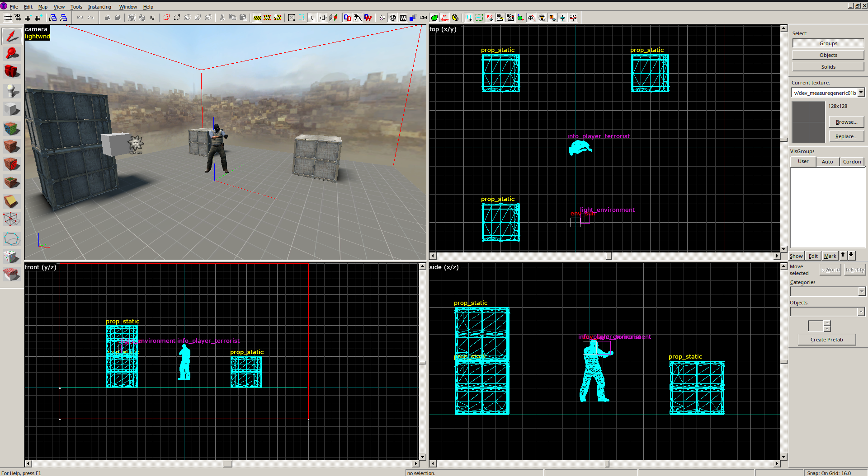This screenshot has height=476, width=868.
Task: Select the Apply overlays tool
Action: coord(12,182)
